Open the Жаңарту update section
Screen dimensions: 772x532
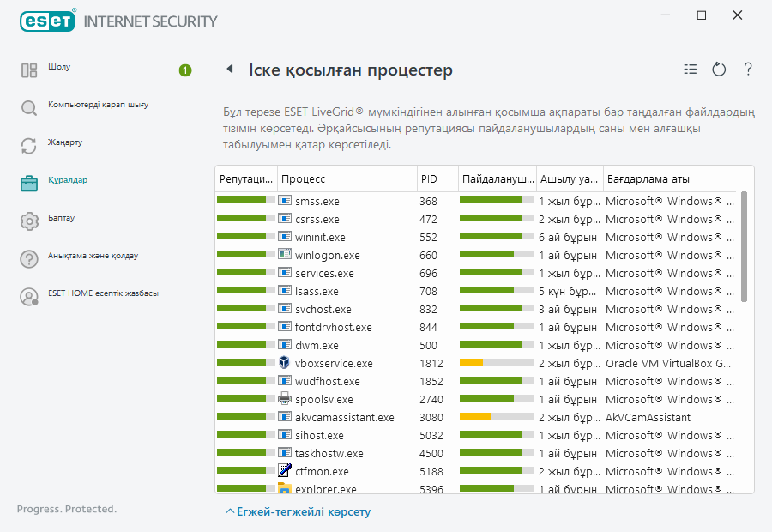[65, 143]
